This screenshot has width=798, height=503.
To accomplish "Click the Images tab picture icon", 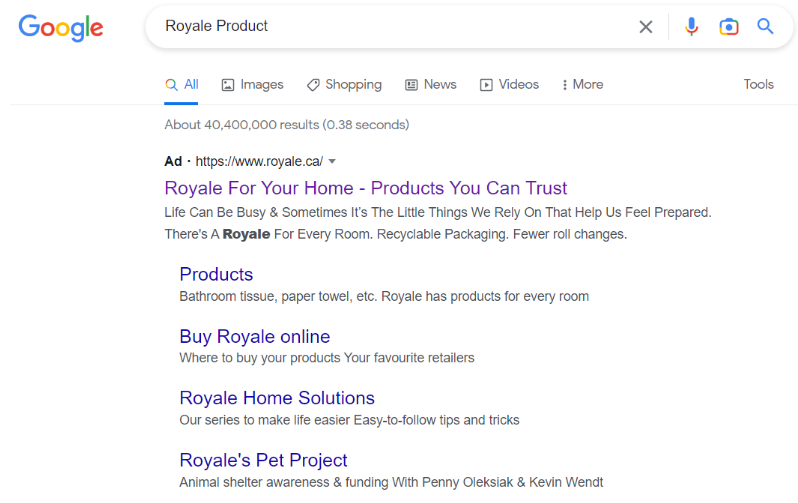I will (227, 85).
